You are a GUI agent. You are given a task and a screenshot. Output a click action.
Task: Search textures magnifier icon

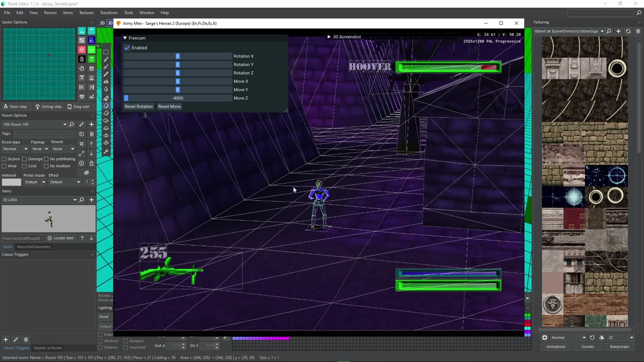609,31
